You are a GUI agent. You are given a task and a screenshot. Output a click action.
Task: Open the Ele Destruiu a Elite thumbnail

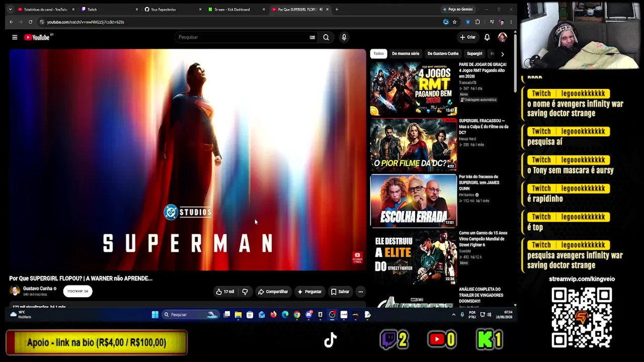tap(413, 257)
